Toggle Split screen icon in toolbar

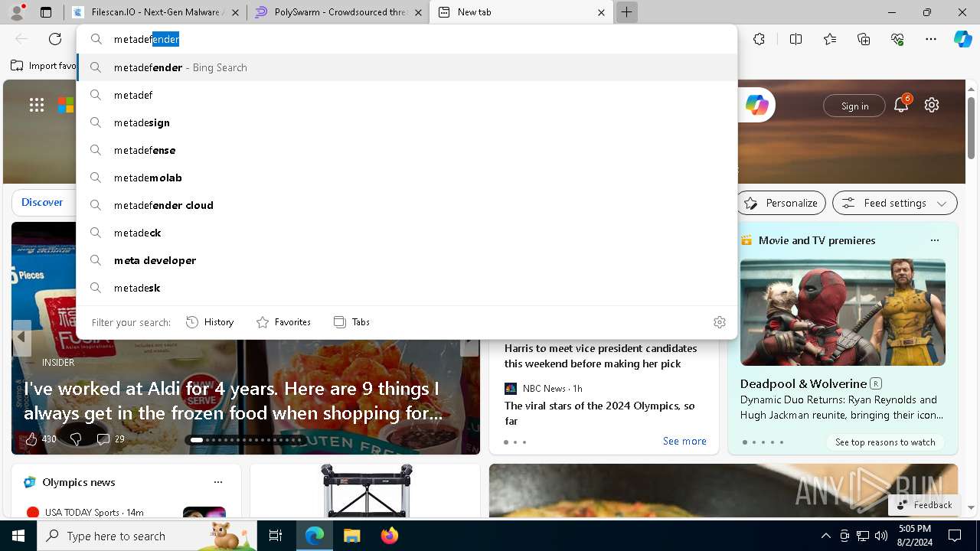(x=795, y=39)
